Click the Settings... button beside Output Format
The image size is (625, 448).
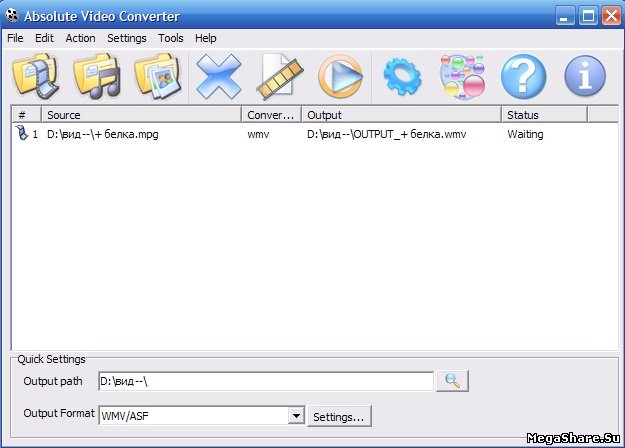click(339, 417)
